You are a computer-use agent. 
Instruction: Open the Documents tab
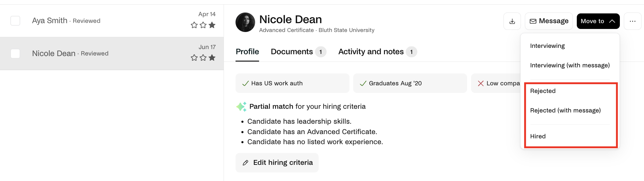point(298,52)
